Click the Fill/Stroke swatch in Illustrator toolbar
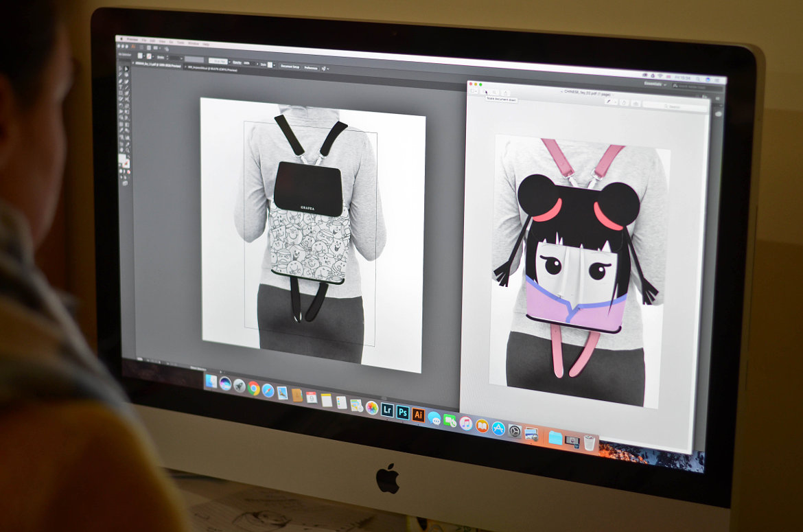The width and height of the screenshot is (803, 532). pos(124,161)
